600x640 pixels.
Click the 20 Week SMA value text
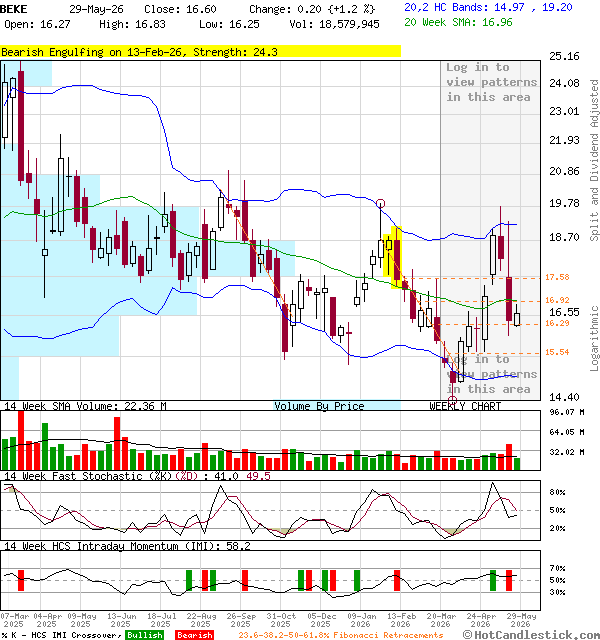pos(458,22)
